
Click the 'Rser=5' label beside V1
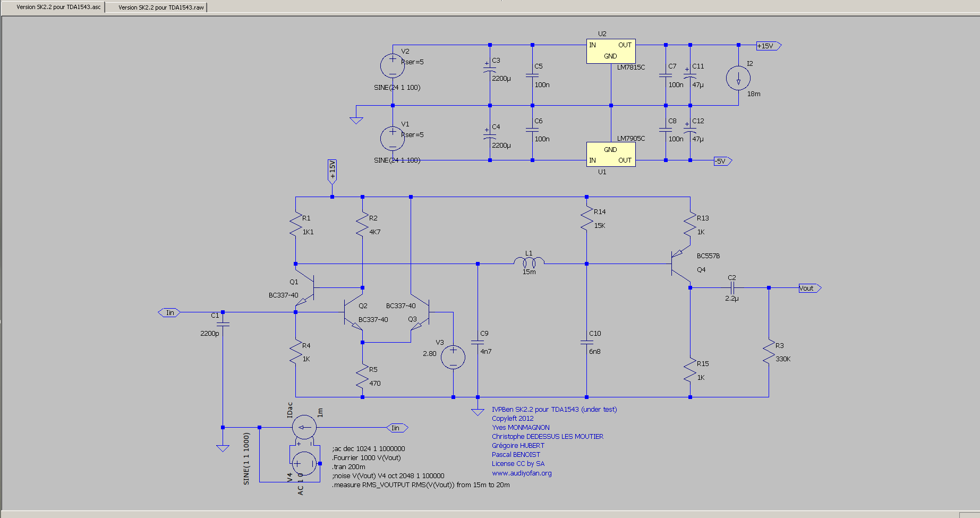tap(412, 134)
